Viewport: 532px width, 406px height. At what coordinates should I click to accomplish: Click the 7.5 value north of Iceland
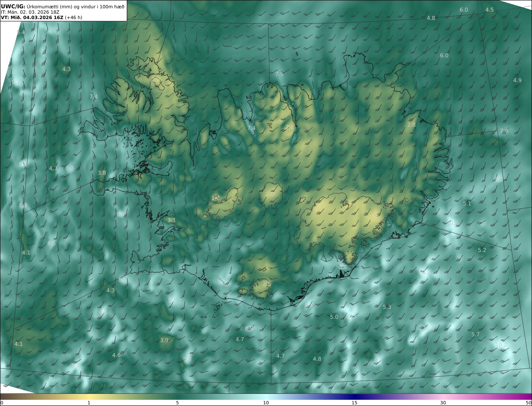[279, 74]
